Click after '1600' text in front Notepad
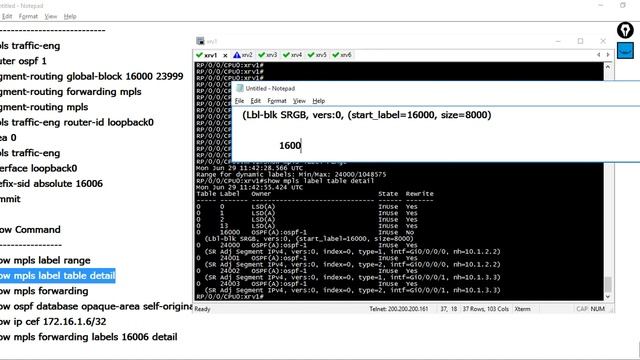The height and width of the screenshot is (360, 640). pyautogui.click(x=302, y=145)
